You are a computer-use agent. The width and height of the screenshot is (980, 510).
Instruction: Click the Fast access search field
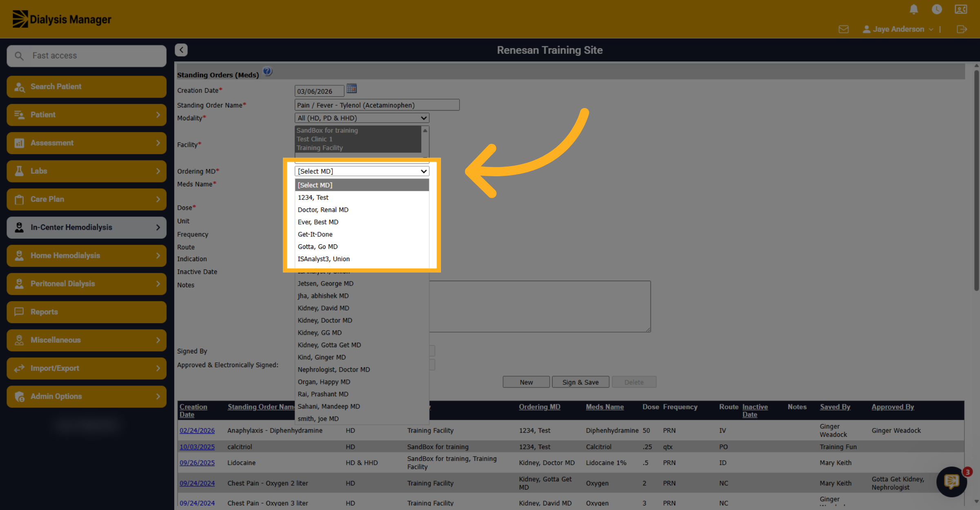click(87, 56)
